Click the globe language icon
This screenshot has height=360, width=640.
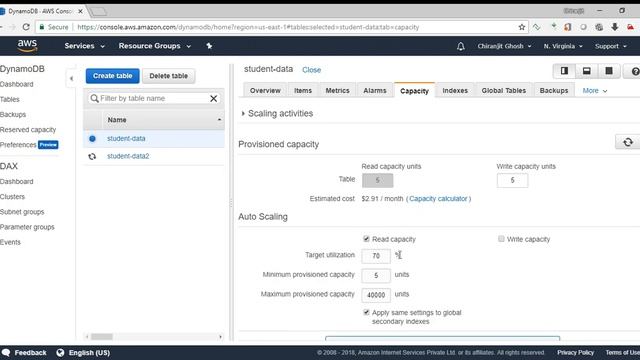pos(60,353)
